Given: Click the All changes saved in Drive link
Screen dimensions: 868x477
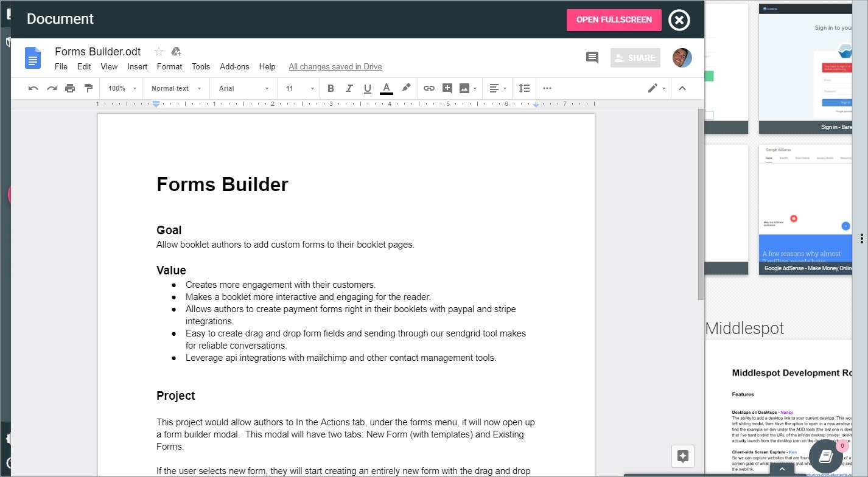Looking at the screenshot, I should (x=335, y=67).
